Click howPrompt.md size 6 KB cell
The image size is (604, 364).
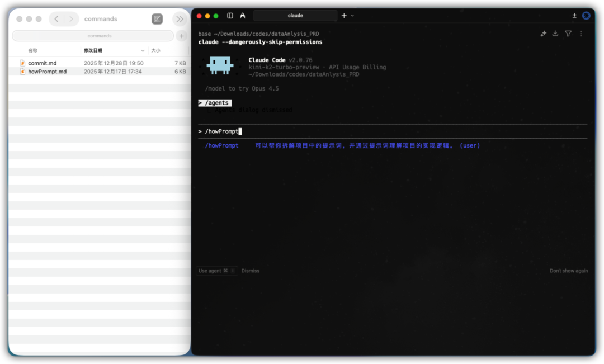tap(180, 72)
